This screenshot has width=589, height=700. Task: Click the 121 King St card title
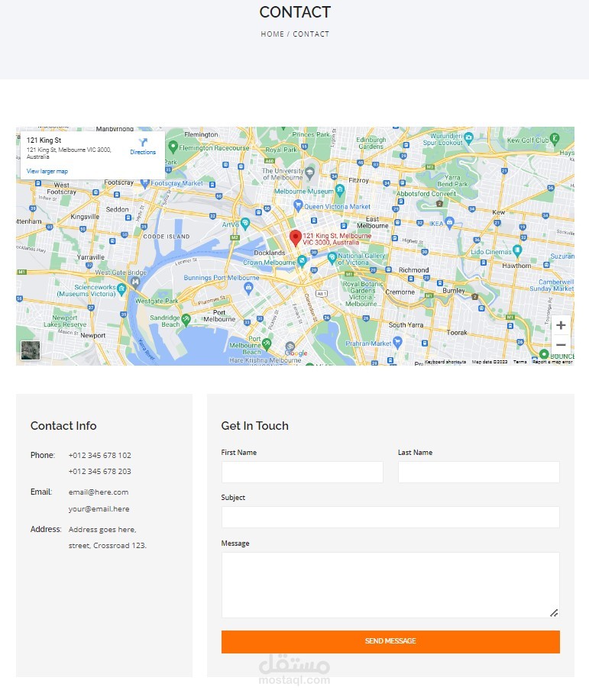click(x=44, y=140)
